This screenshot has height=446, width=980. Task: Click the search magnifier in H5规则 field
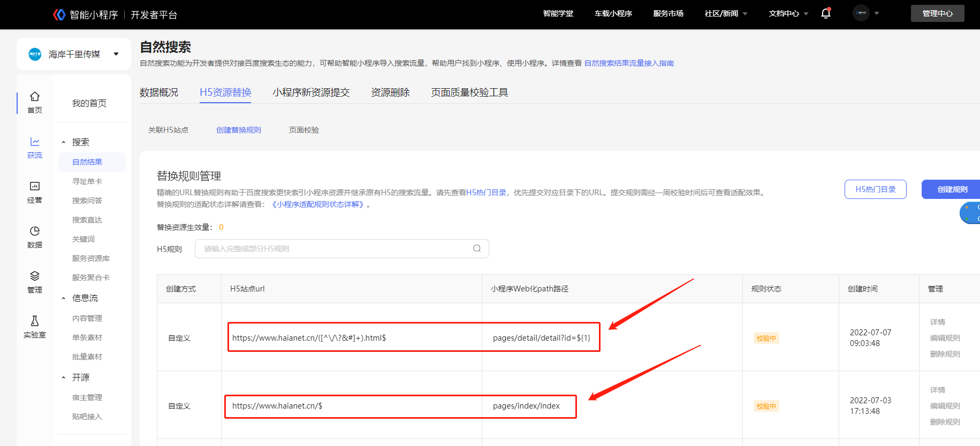point(477,249)
